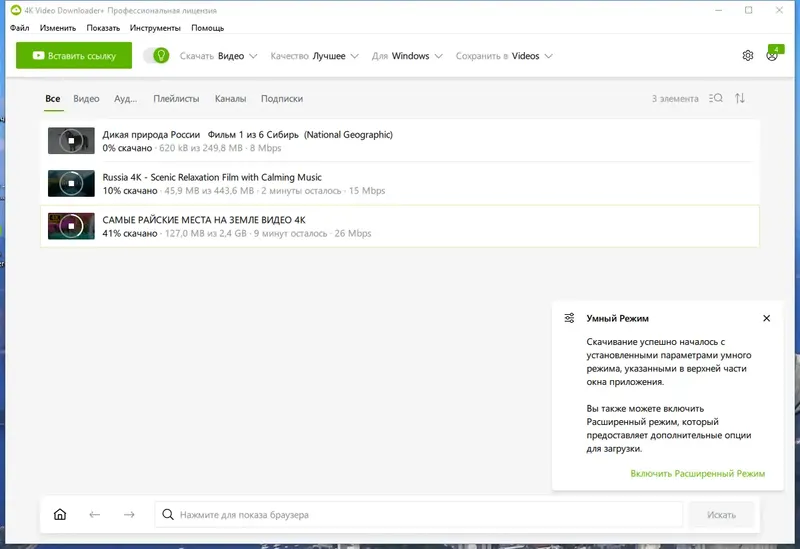
Task: Expand the Качество Лучшее dropdown
Action: tap(314, 56)
